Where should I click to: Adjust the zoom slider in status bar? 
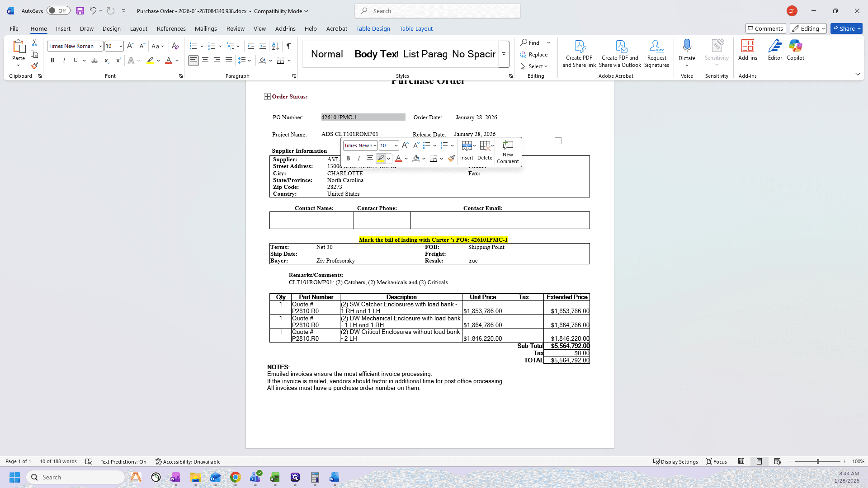pos(817,461)
